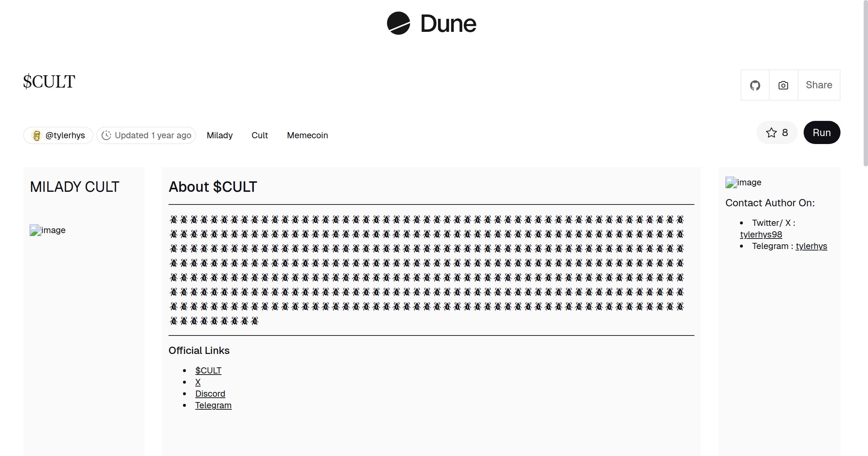Open tylerhys98 Twitter profile link
868x456 pixels.
[x=761, y=235]
